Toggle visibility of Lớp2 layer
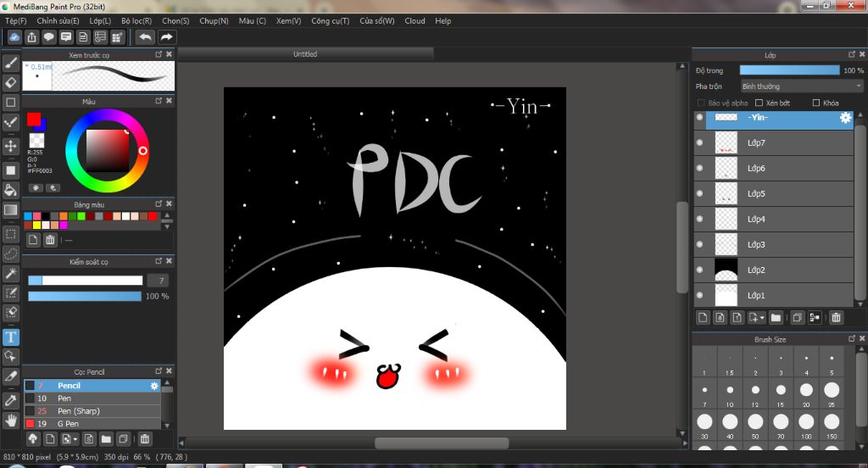 tap(699, 270)
